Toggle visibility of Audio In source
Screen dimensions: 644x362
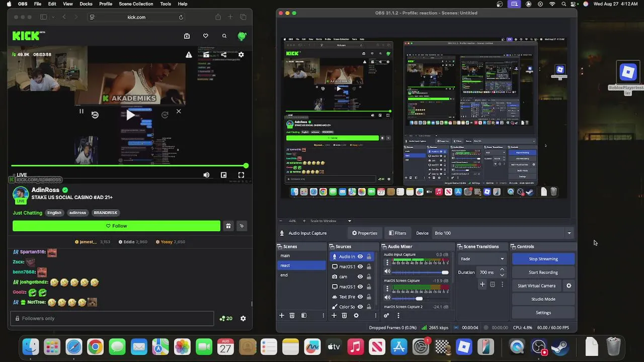[x=360, y=256]
